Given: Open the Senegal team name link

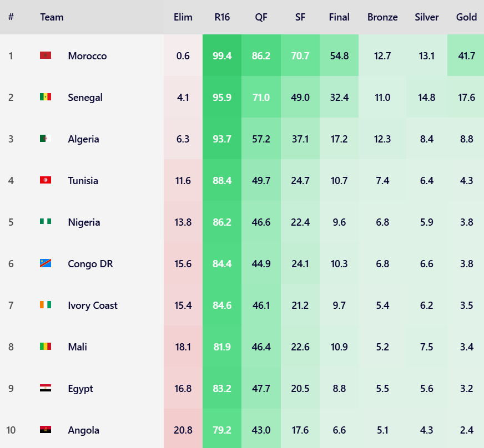Looking at the screenshot, I should 85,98.
